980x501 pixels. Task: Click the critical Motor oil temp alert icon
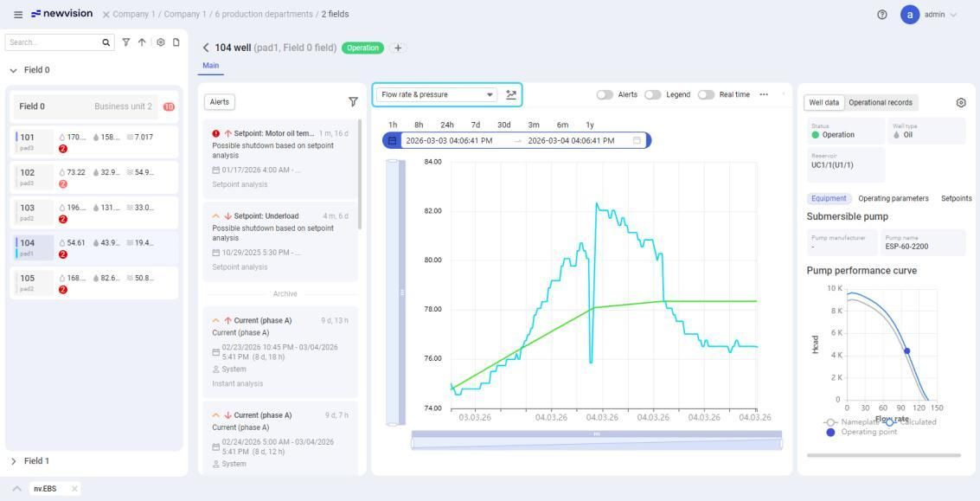click(x=215, y=133)
